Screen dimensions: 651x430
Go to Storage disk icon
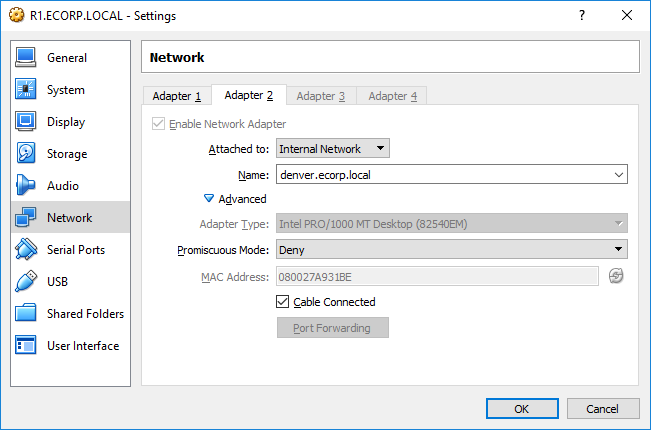pyautogui.click(x=26, y=153)
